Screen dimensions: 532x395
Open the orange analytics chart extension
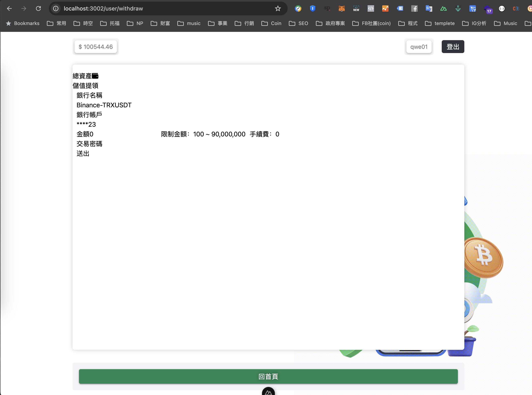pos(385,9)
